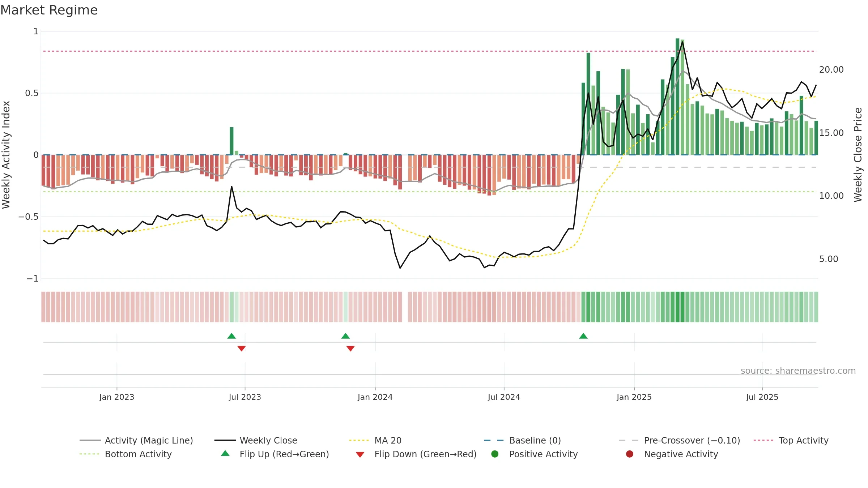Viewport: 868px width, 488px height.
Task: Toggle Baseline (0) legend entry
Action: click(522, 440)
